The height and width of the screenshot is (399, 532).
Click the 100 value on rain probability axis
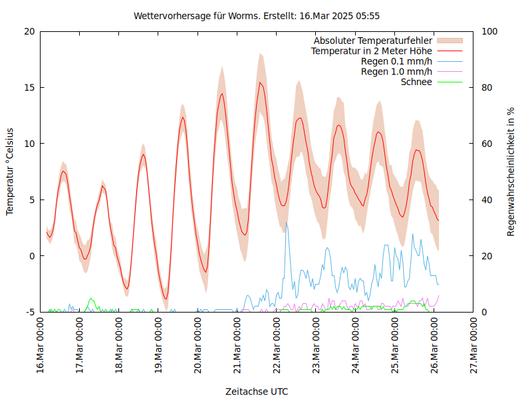point(489,31)
